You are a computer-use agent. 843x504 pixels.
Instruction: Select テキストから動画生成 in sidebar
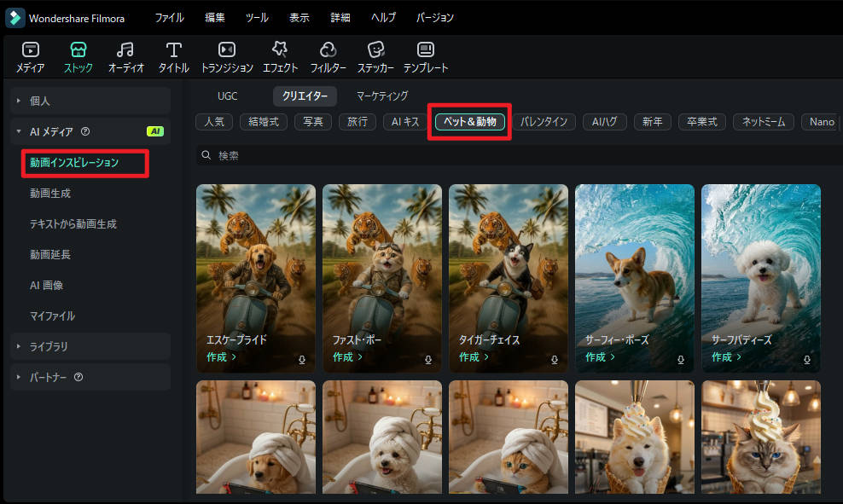pyautogui.click(x=73, y=224)
